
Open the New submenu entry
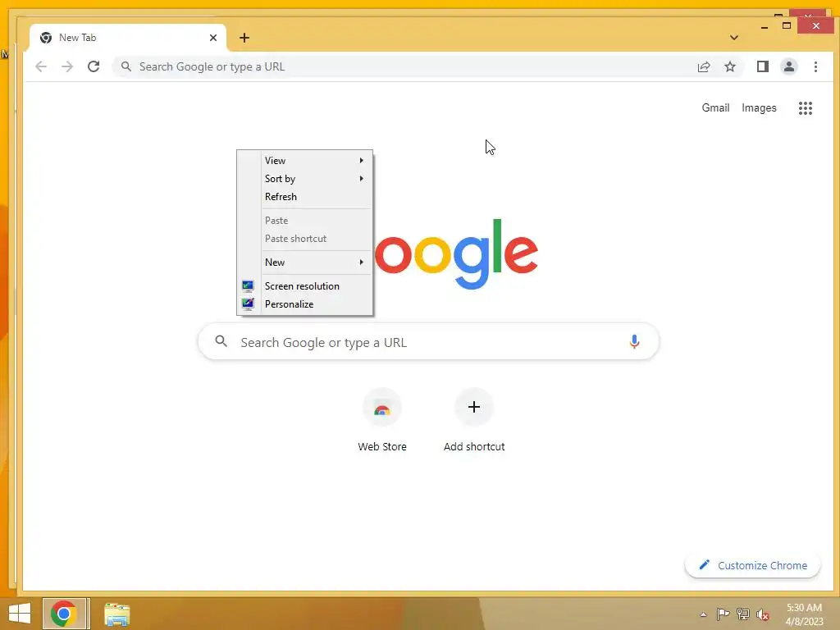point(304,262)
